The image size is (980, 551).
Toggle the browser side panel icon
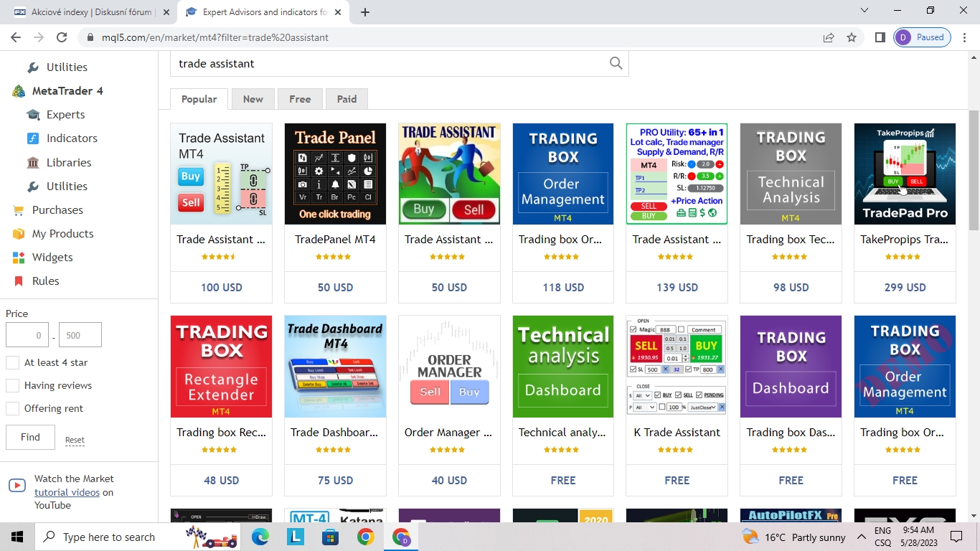[880, 37]
